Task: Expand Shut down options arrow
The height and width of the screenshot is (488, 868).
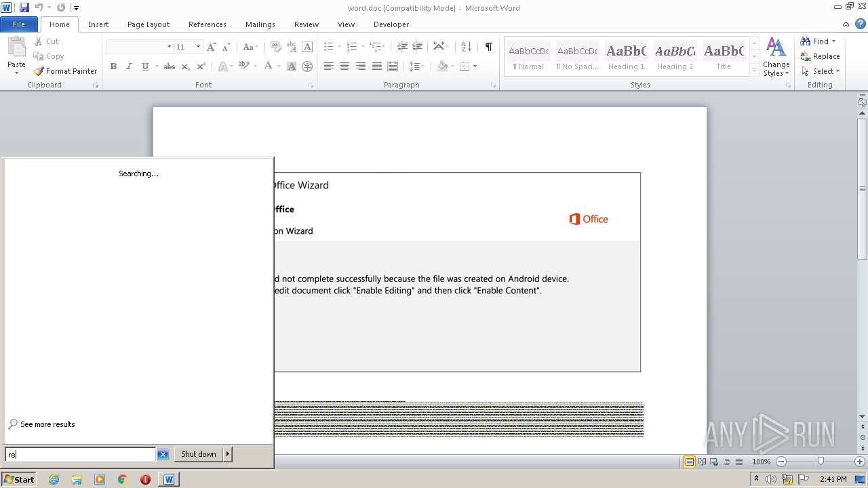Action: pyautogui.click(x=228, y=454)
